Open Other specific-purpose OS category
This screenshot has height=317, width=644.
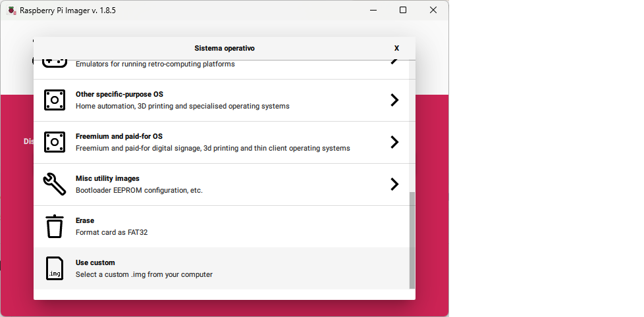tap(221, 100)
